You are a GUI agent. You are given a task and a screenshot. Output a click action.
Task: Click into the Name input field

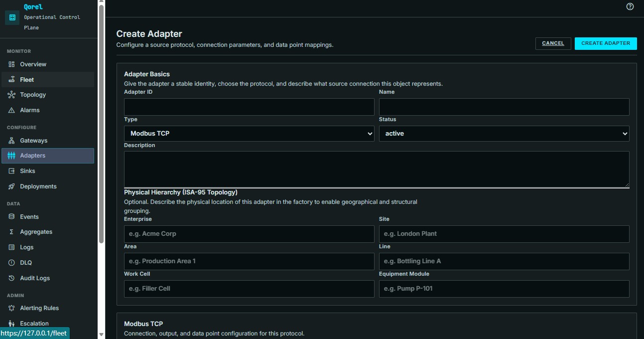click(504, 107)
